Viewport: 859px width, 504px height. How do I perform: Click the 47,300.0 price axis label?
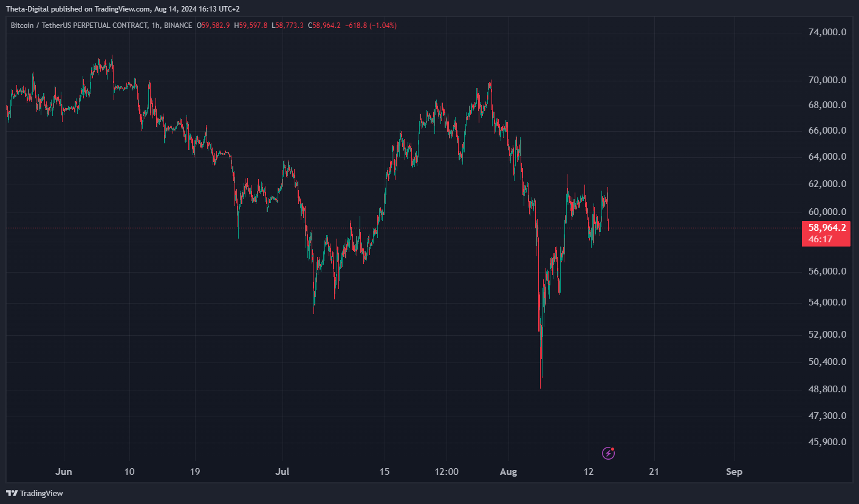pyautogui.click(x=826, y=416)
